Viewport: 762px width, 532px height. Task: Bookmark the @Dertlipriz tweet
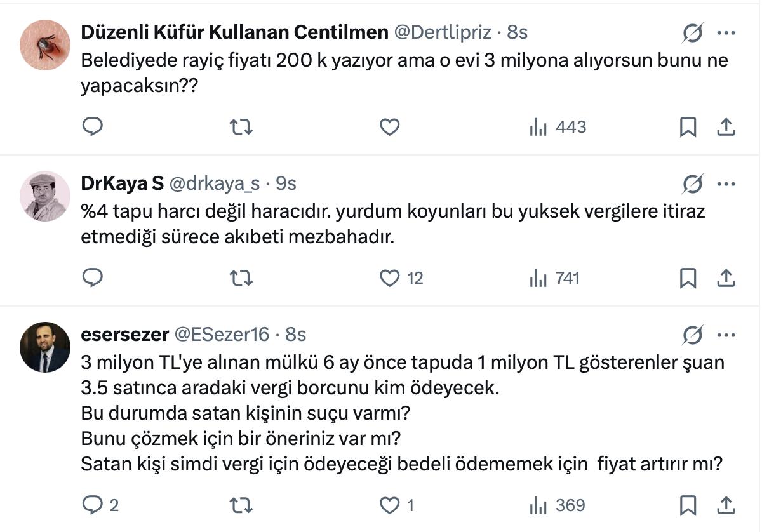pyautogui.click(x=688, y=127)
